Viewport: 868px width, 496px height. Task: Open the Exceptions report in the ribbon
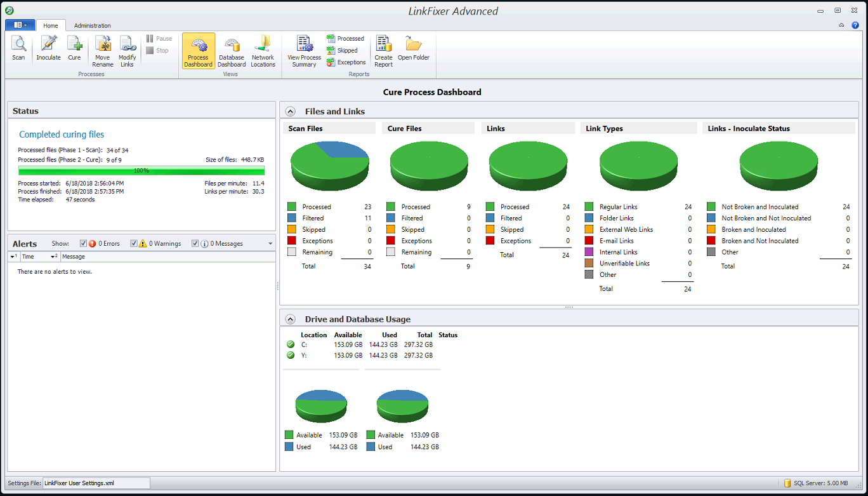[x=346, y=62]
